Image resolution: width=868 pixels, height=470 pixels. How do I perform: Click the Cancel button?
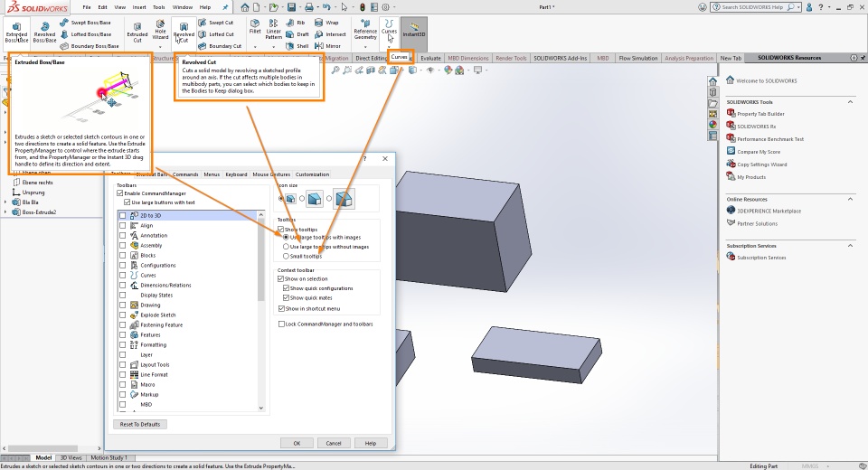click(334, 444)
